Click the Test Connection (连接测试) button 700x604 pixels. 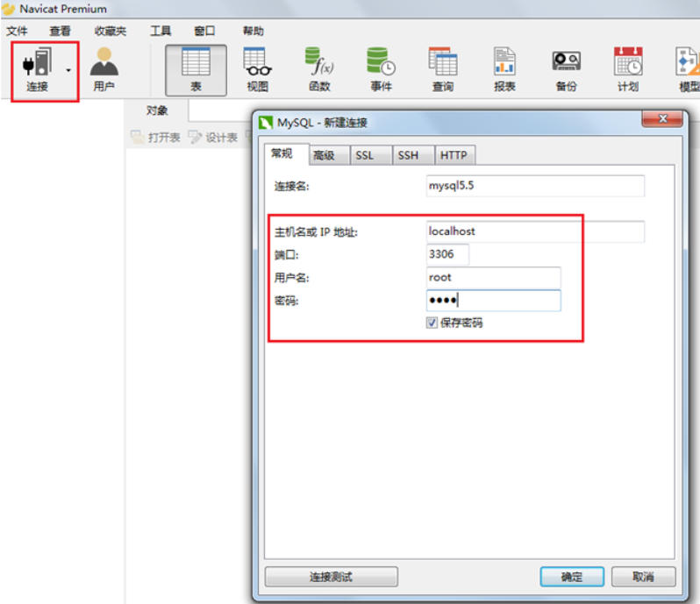coord(332,577)
